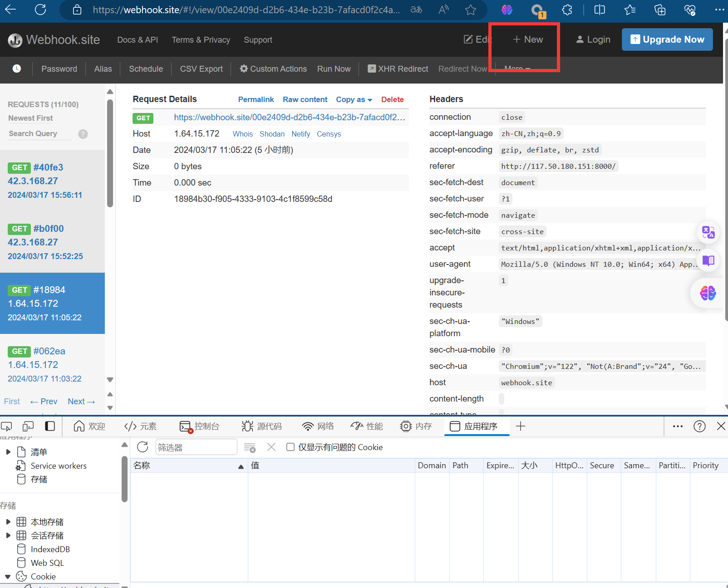Expand the 本地存储 tree item

point(8,522)
